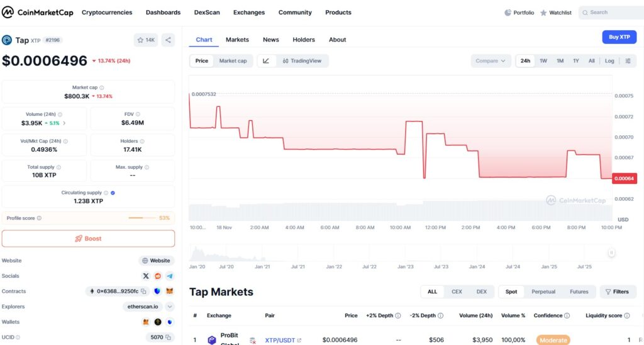Expand Volume (24h) details arrow
644x345 pixels.
[x=65, y=123]
